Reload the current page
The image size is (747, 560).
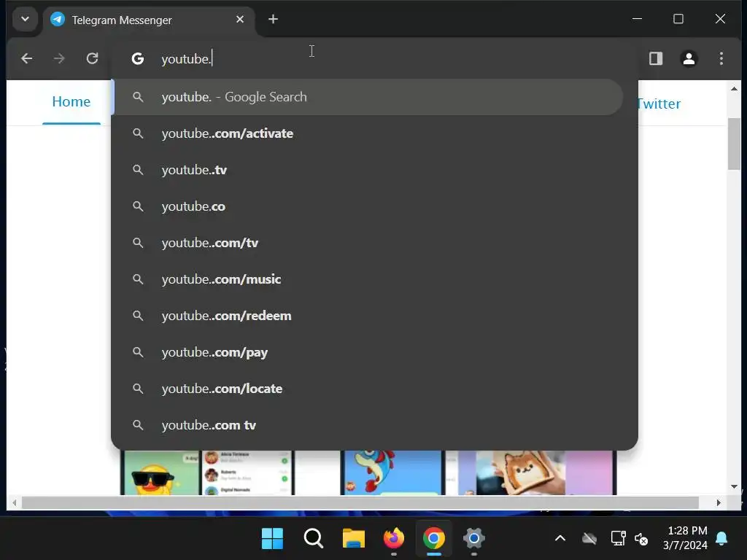[92, 58]
